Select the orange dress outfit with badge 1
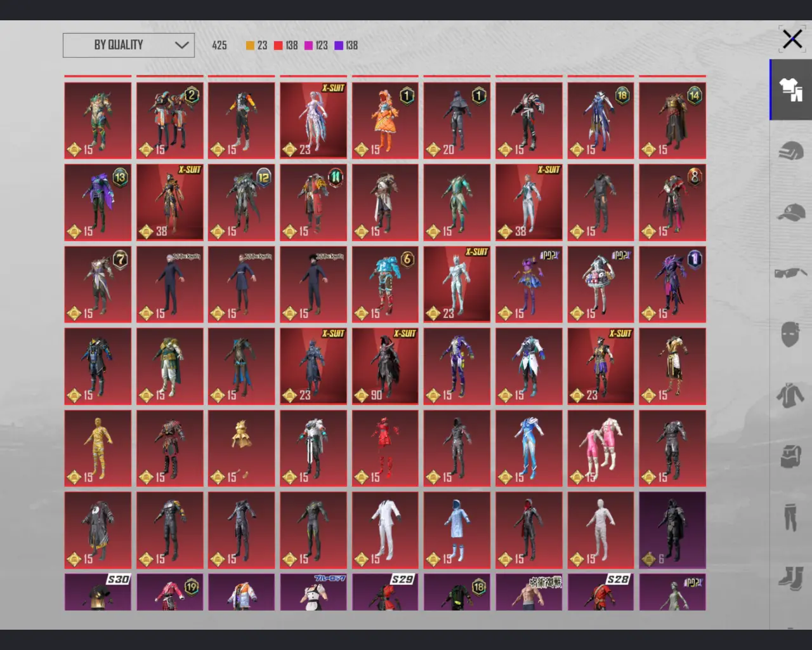Screen dimensions: 812x650 pos(385,121)
